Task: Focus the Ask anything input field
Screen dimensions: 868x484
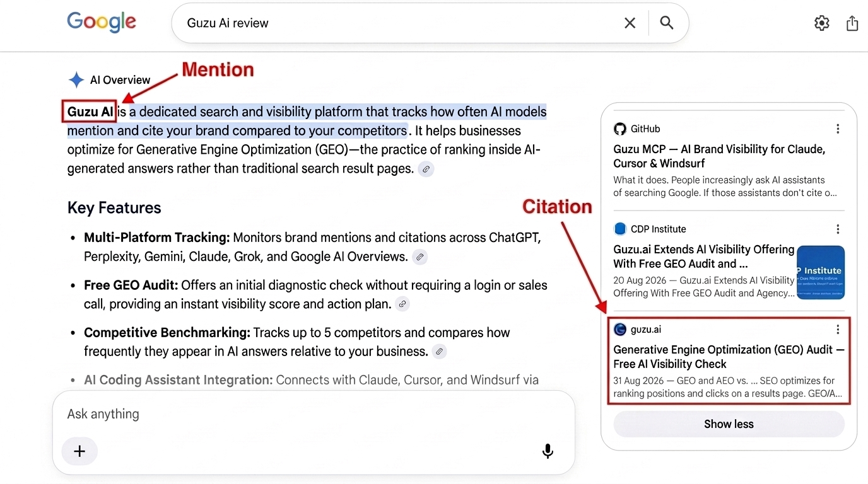Action: (314, 414)
